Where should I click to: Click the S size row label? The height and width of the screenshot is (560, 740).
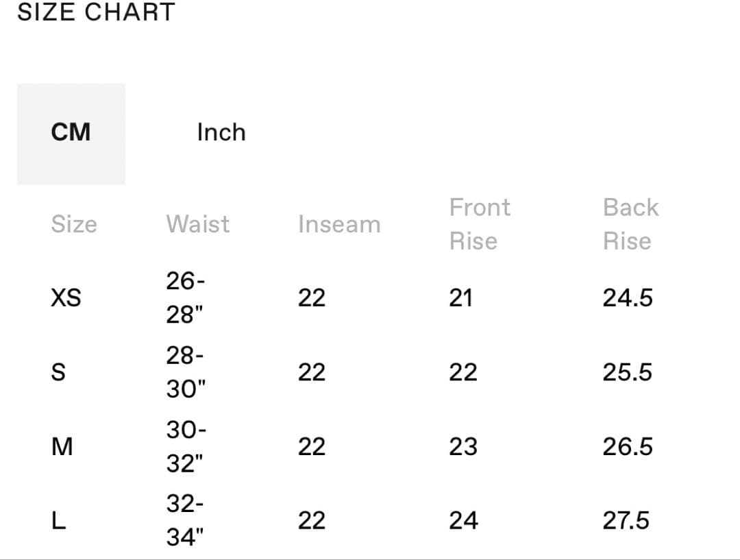point(59,373)
